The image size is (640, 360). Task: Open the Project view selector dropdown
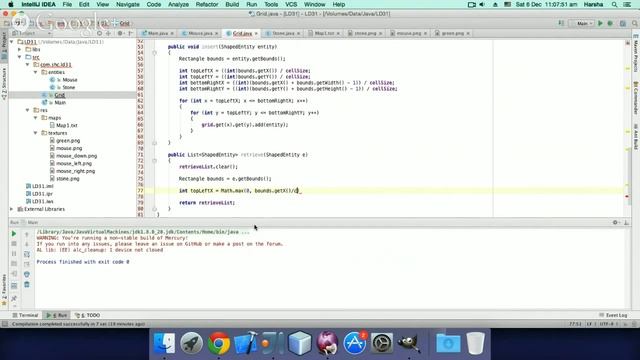pos(32,33)
